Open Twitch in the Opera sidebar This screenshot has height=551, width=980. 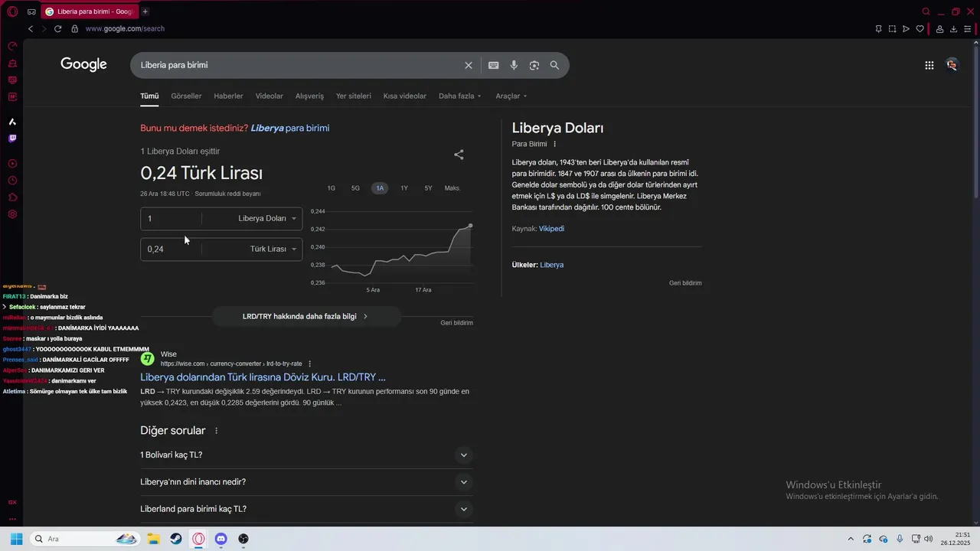click(x=12, y=139)
